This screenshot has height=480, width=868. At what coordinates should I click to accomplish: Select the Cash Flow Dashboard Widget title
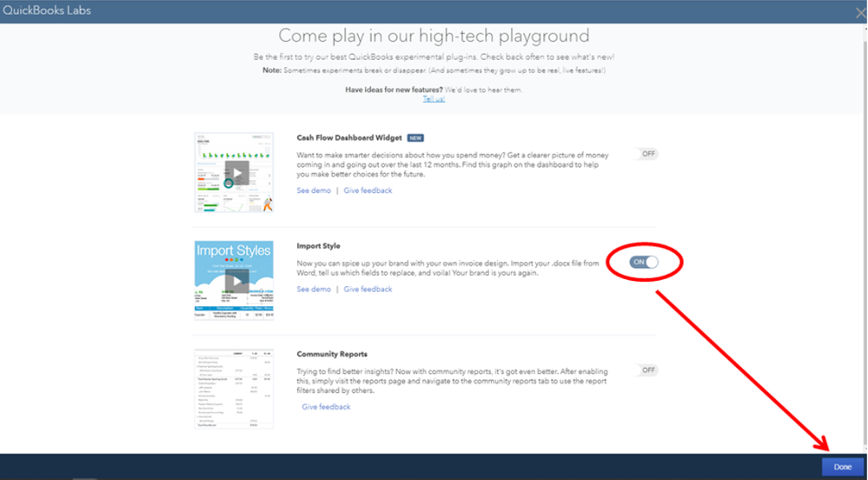click(x=349, y=137)
